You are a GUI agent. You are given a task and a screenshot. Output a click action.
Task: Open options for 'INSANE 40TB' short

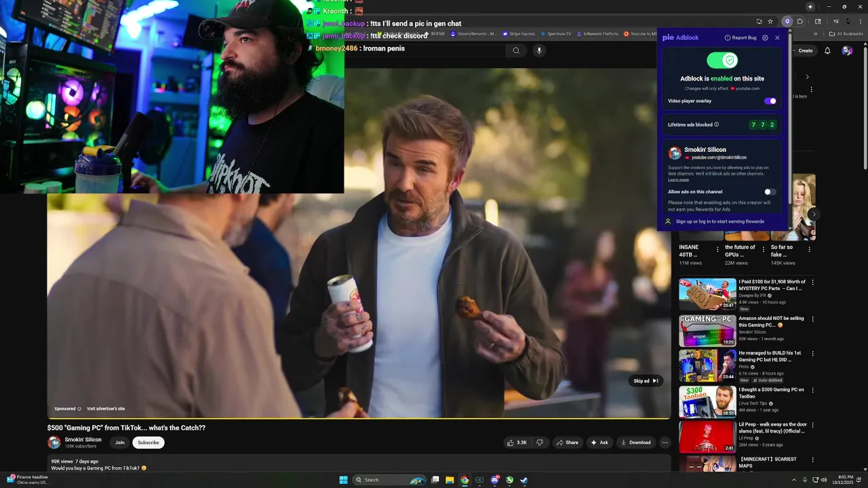(x=718, y=249)
